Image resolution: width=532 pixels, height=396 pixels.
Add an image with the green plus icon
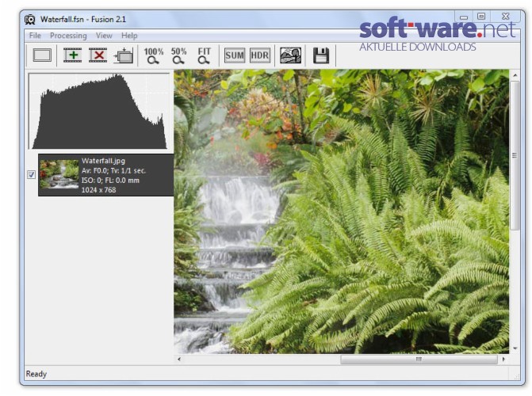click(73, 55)
